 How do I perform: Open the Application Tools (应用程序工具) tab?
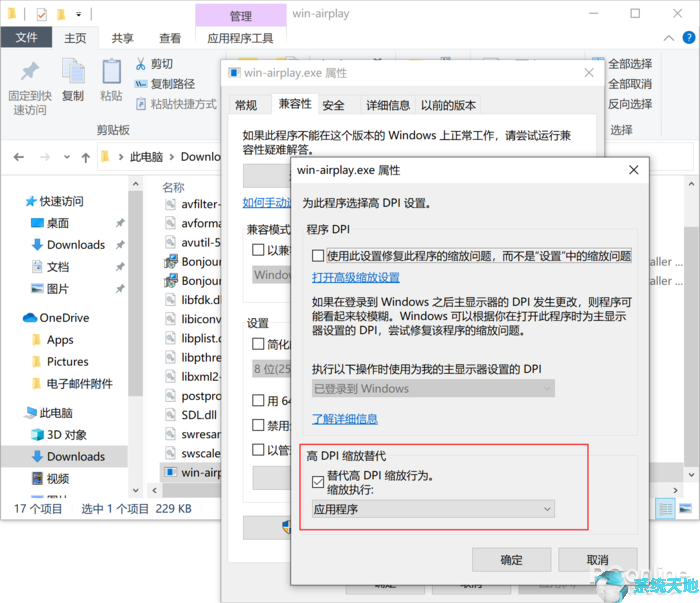(241, 38)
